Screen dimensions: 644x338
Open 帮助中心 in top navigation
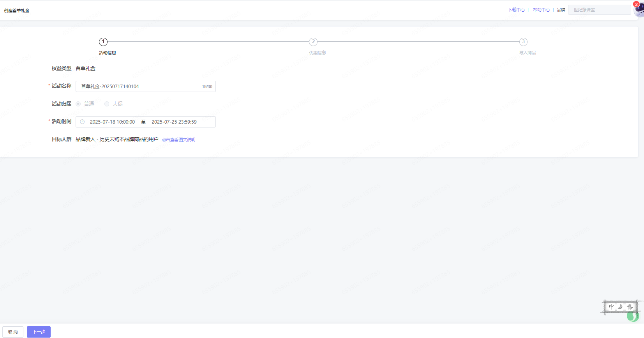click(541, 10)
